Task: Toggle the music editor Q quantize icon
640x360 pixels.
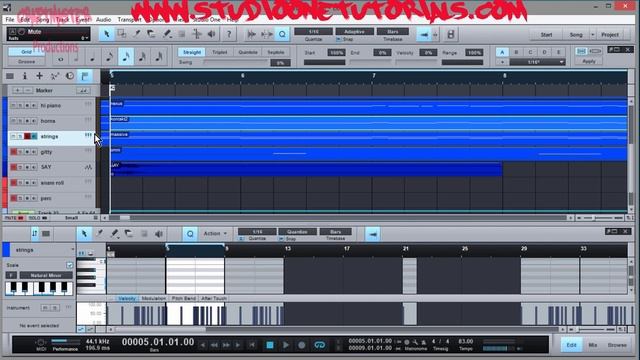Action: pos(190,233)
